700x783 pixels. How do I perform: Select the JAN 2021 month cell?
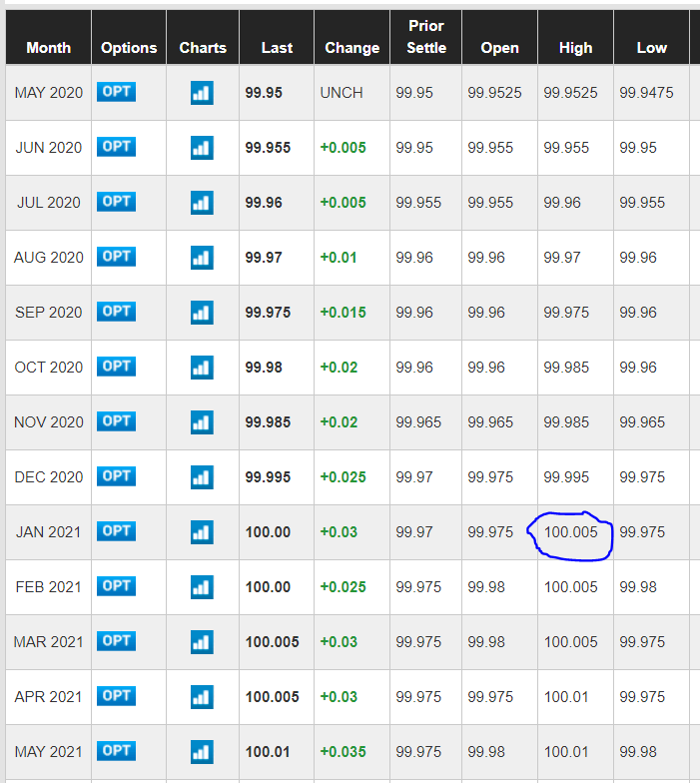(x=48, y=532)
